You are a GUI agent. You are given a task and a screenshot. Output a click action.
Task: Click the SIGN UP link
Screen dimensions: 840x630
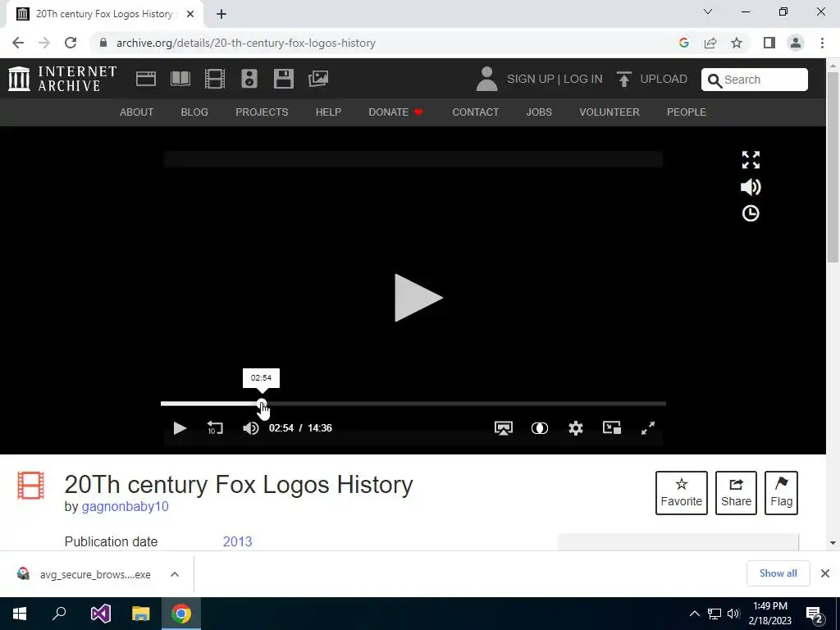point(531,79)
